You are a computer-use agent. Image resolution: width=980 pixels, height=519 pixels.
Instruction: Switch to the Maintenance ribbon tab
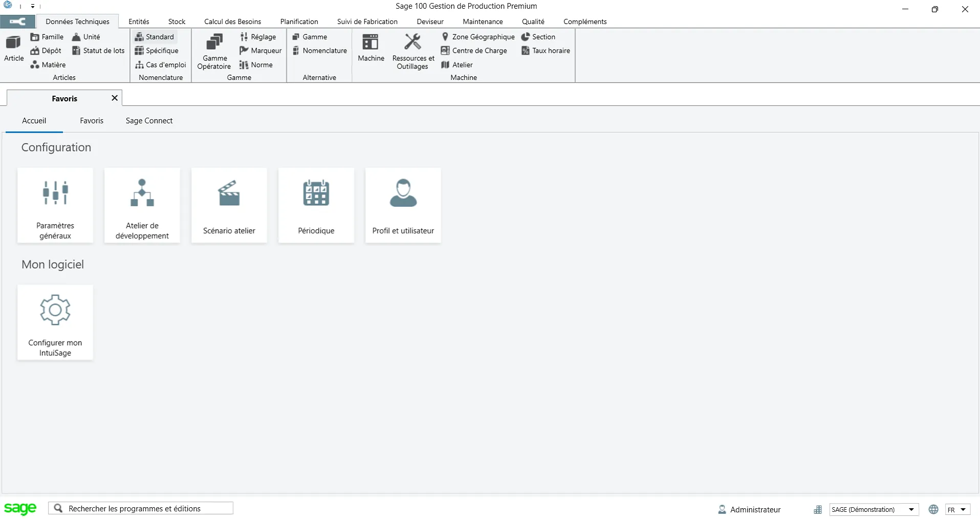tap(483, 21)
